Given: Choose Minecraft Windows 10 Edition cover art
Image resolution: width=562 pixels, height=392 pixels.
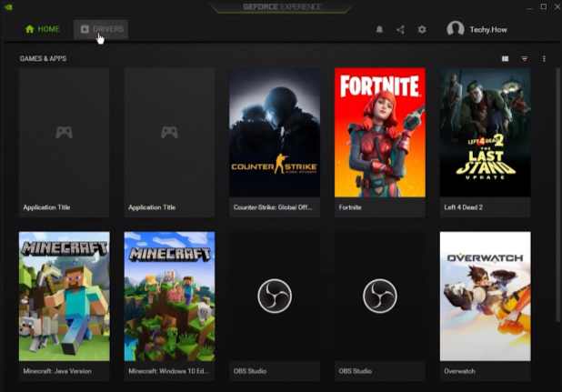Looking at the screenshot, I should (x=169, y=296).
